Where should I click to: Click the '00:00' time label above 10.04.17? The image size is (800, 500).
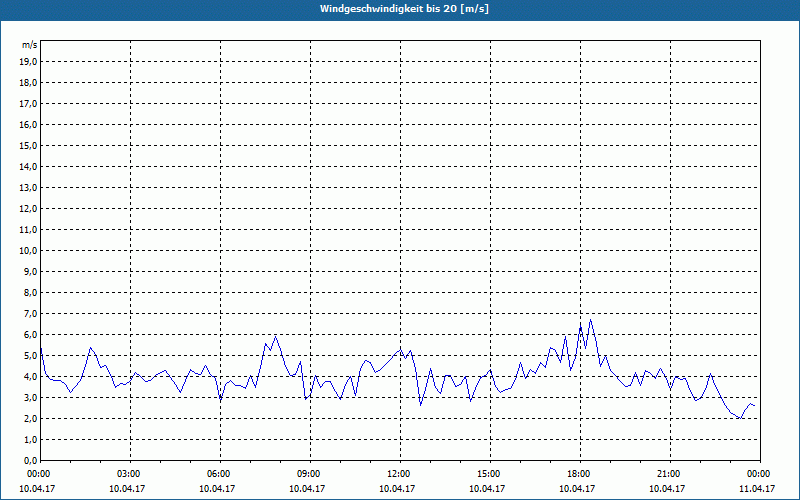click(37, 474)
